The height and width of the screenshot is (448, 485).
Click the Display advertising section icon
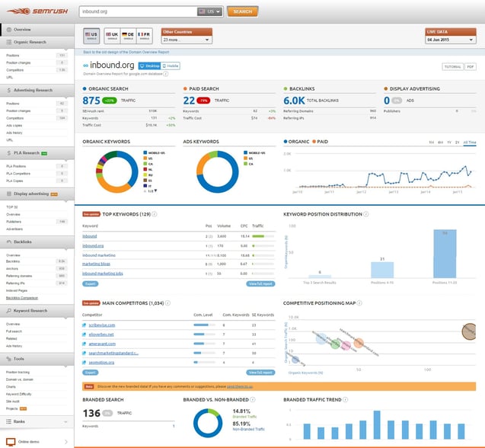[x=9, y=194]
